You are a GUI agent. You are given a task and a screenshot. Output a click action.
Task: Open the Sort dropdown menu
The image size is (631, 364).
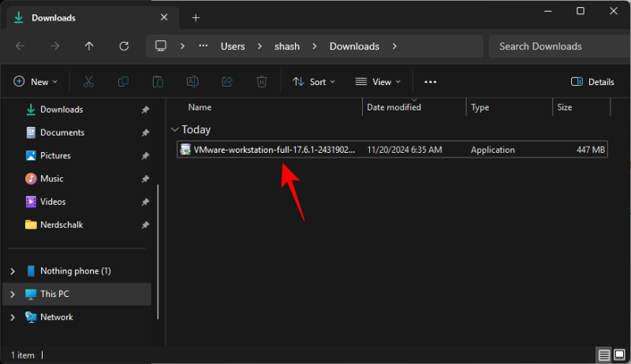click(x=314, y=82)
